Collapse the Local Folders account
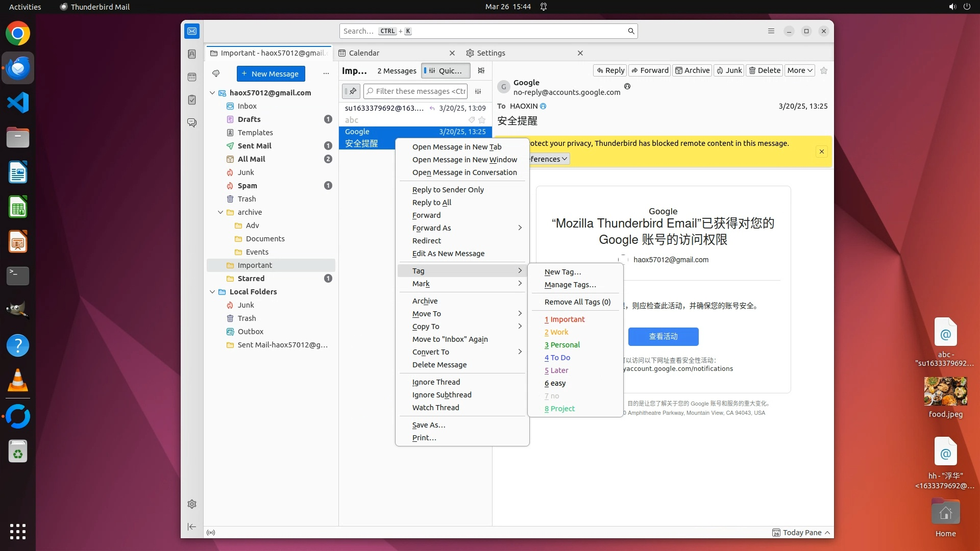This screenshot has width=980, height=551. coord(212,292)
